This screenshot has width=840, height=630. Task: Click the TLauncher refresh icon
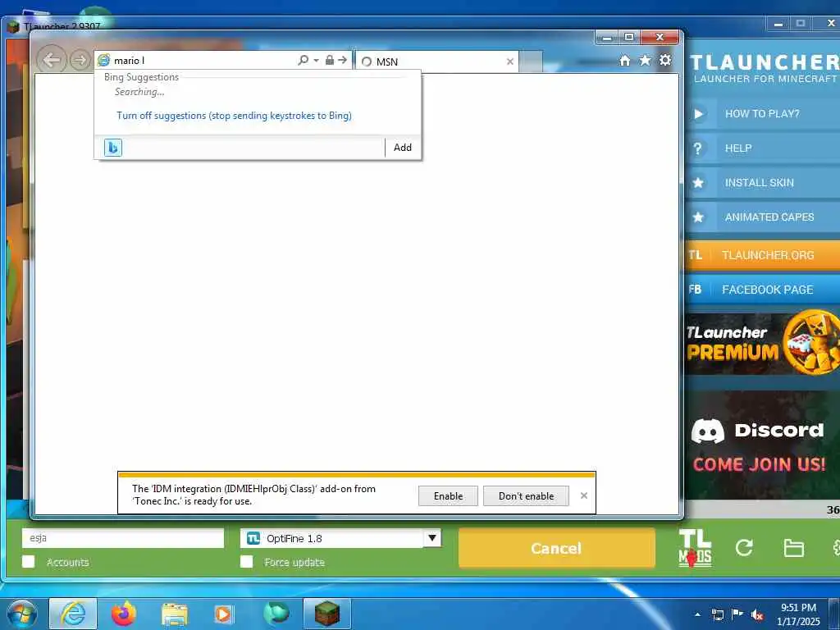tap(744, 547)
